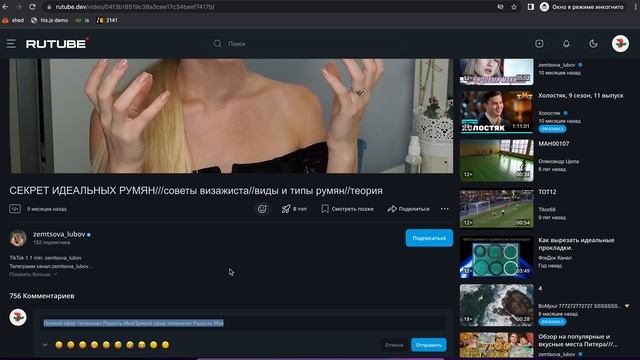640x360 pixels.
Task: Click the upload video icon
Action: coord(539,44)
